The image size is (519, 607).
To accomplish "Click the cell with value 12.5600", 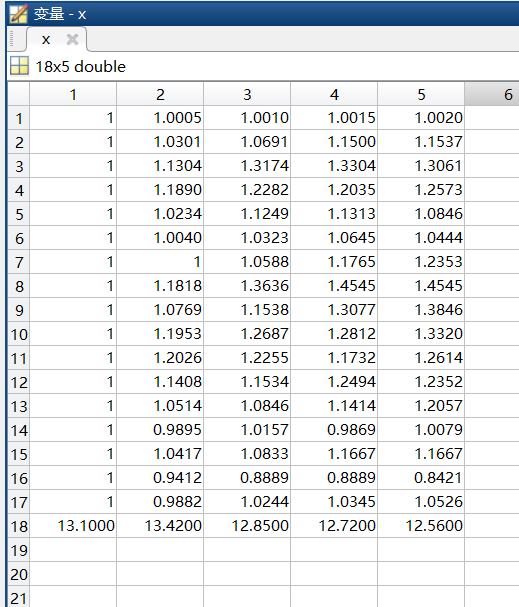I will coord(421,526).
